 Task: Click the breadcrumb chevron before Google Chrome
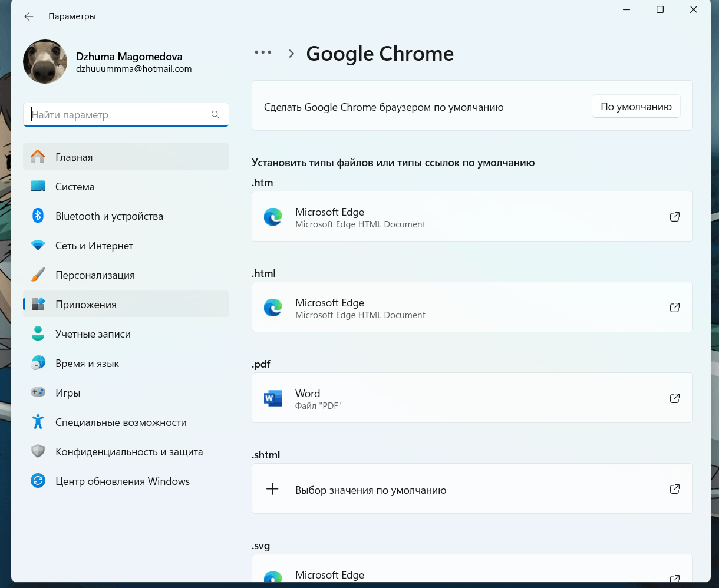click(291, 54)
